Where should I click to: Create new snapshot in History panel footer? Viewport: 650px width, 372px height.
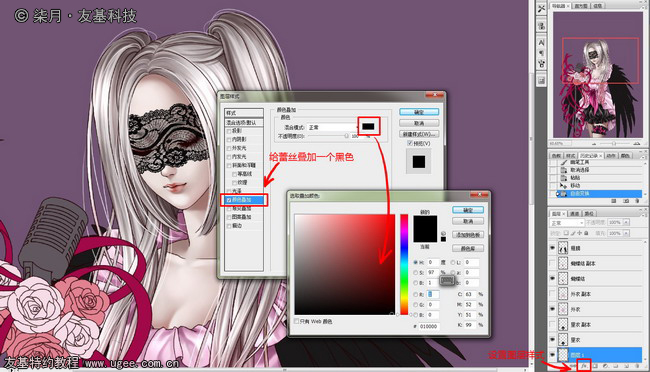click(x=626, y=201)
